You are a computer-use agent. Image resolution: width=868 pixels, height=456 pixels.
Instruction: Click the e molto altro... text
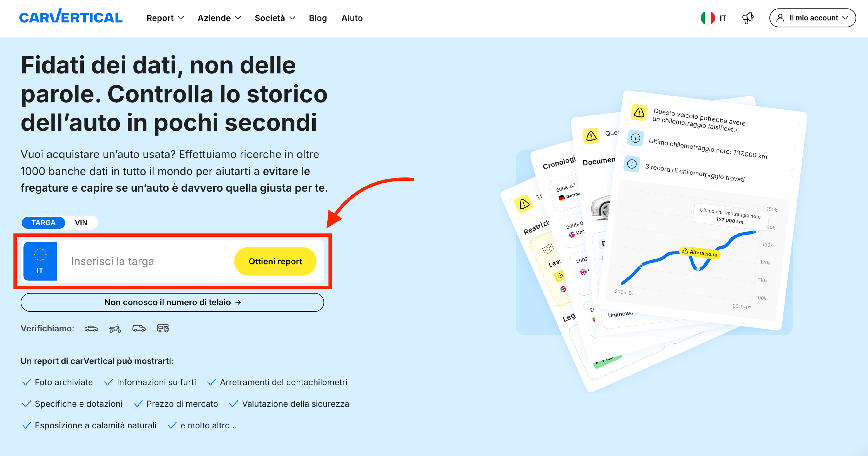tap(209, 425)
